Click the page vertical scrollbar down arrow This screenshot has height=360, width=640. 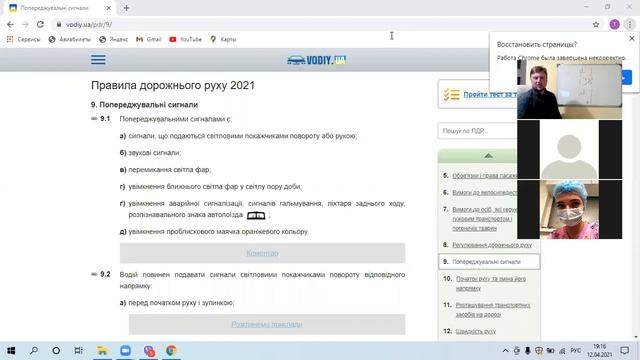pos(636,338)
